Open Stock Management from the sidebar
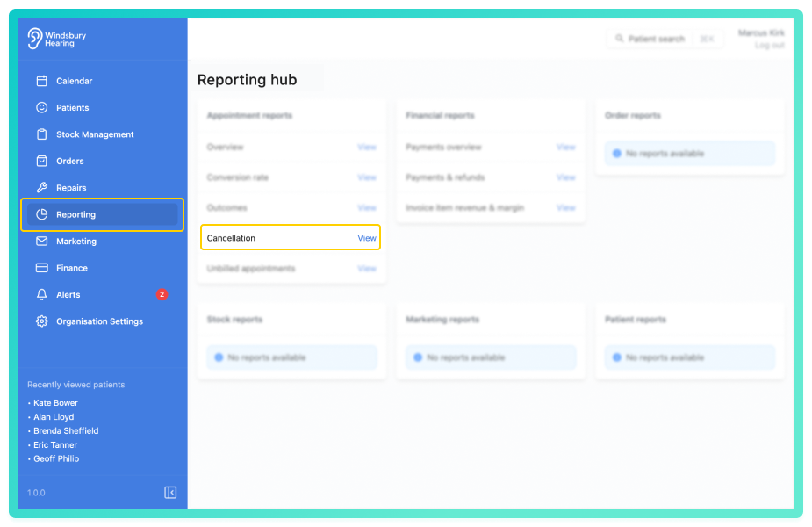The height and width of the screenshot is (527, 812). [102, 134]
